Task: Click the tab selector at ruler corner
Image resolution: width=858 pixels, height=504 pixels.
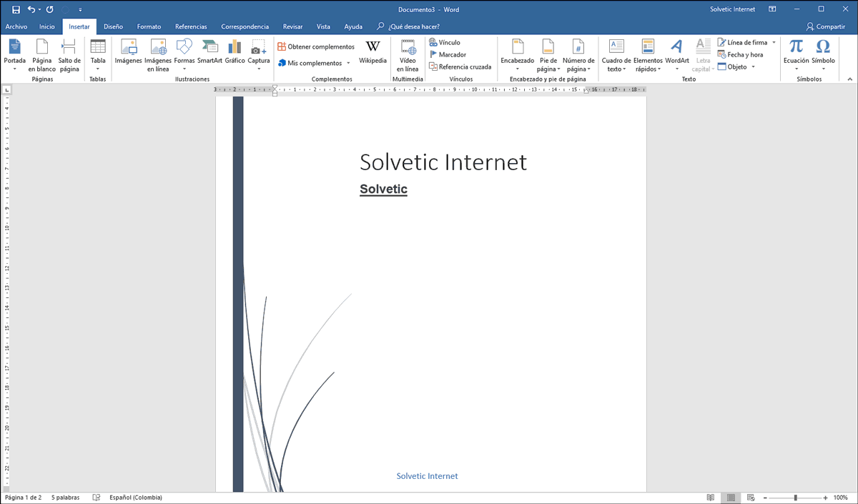Action: 6,90
